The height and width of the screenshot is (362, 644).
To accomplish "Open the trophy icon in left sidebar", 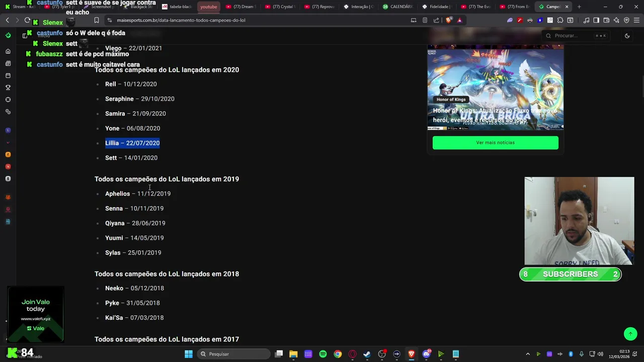I will tap(8, 87).
